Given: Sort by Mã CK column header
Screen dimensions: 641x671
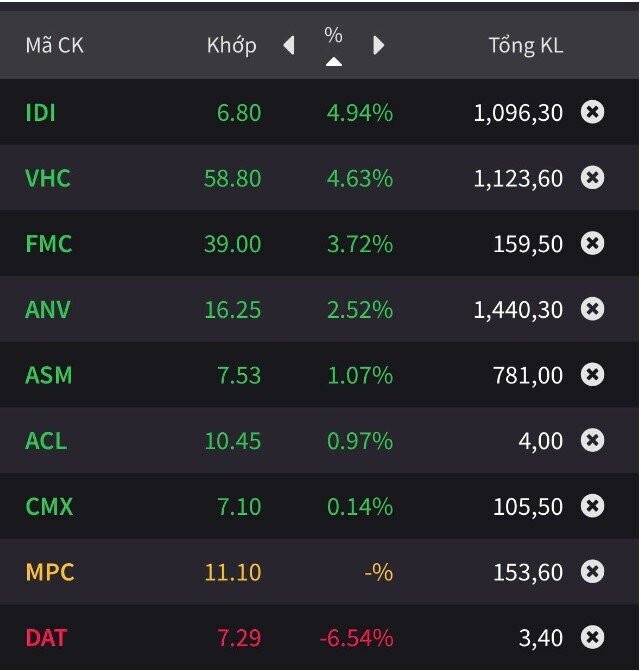Looking at the screenshot, I should coord(54,45).
